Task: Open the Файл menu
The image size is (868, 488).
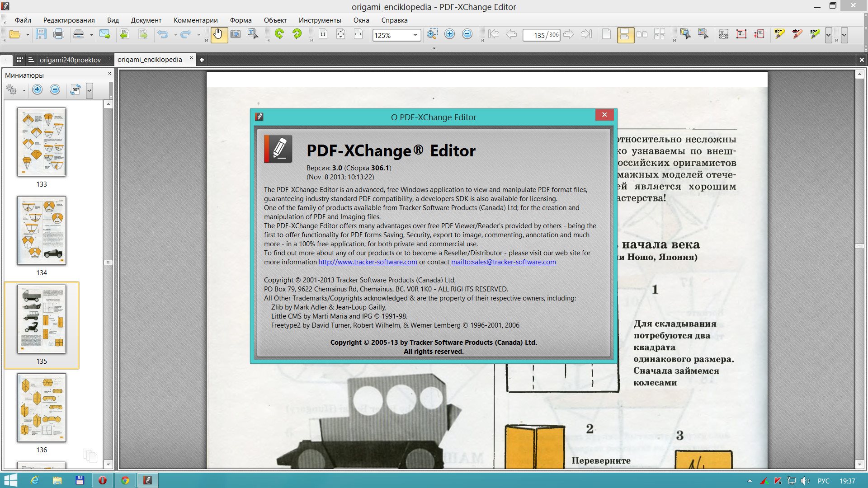Action: (23, 20)
